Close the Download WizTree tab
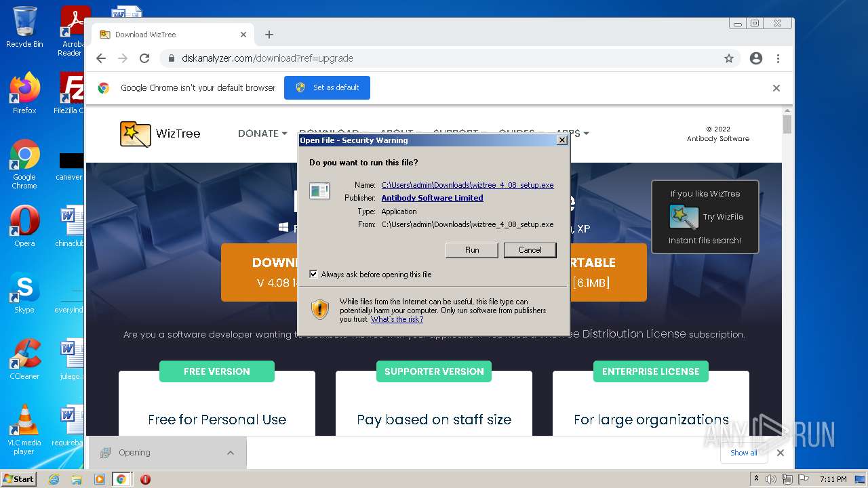Screen dimensions: 868x488 click(243, 35)
